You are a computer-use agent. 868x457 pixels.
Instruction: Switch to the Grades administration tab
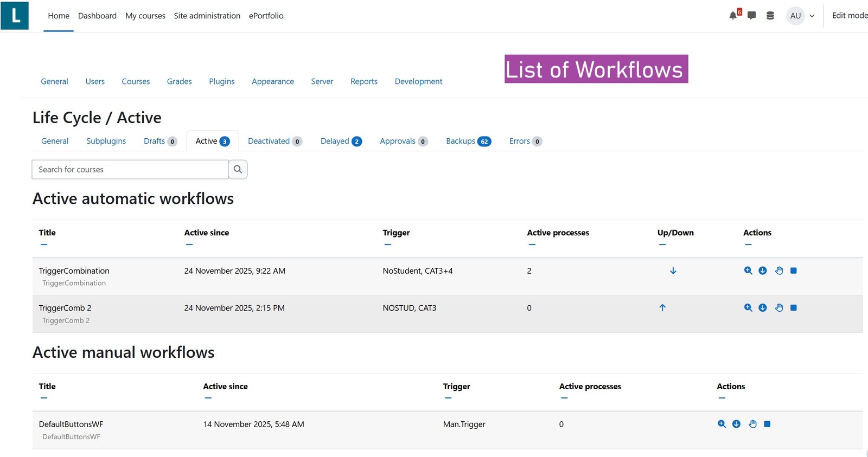[180, 81]
